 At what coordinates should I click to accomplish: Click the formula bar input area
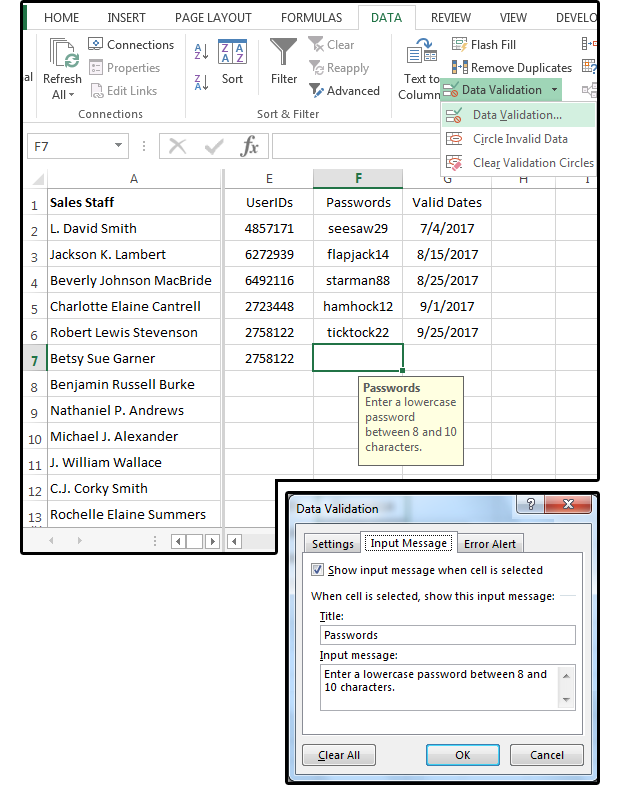[357, 146]
